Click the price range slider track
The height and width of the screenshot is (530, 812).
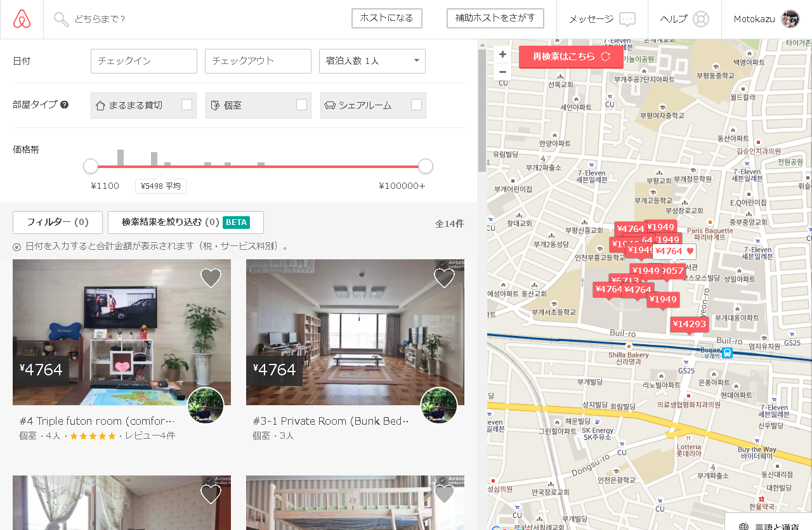(x=258, y=167)
